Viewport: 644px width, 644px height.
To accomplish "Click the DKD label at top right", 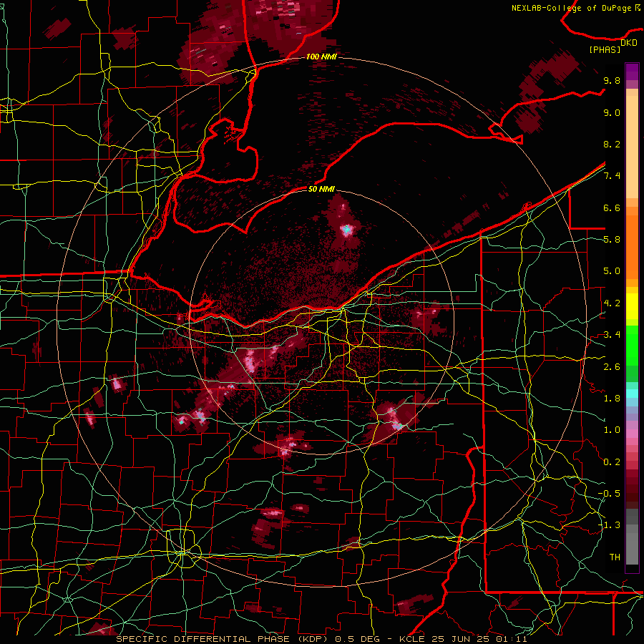I will tap(628, 43).
